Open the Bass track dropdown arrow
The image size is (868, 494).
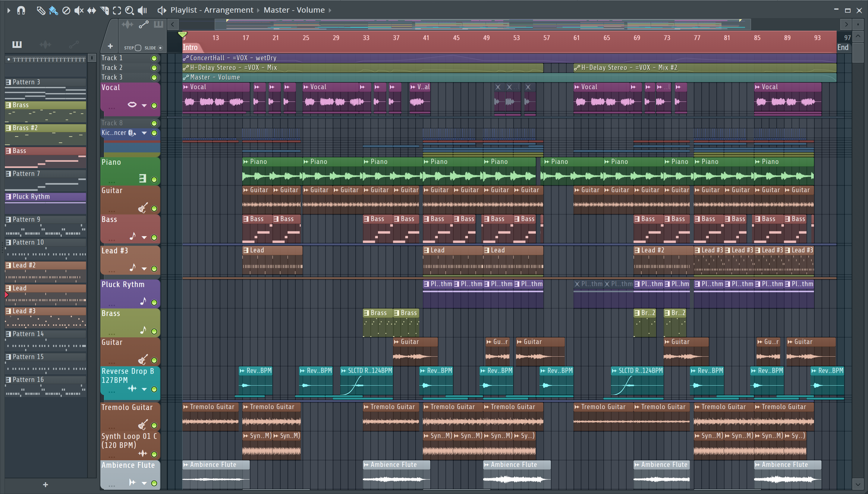pyautogui.click(x=144, y=237)
